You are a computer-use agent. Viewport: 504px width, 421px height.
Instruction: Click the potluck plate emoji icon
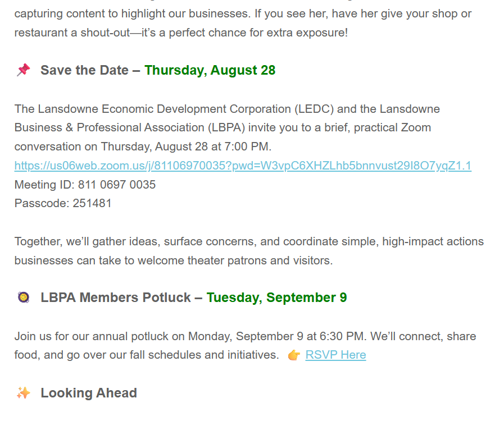(23, 298)
